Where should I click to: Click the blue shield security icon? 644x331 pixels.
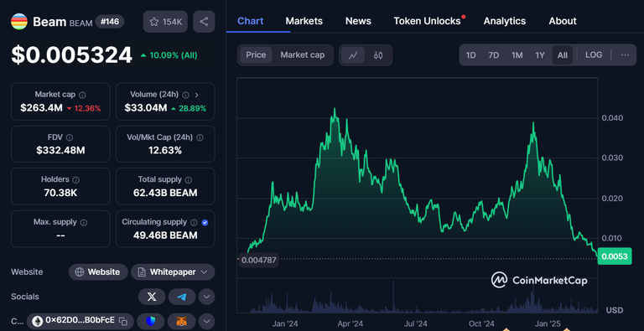click(151, 321)
